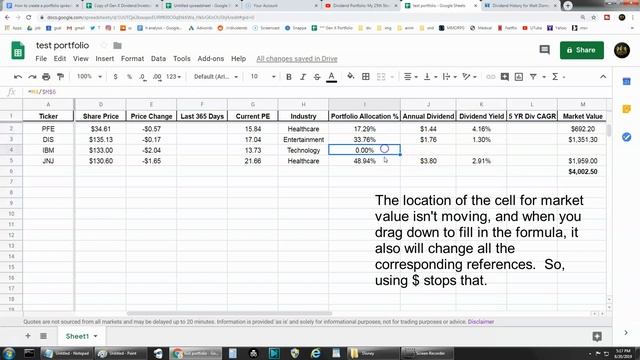Viewport: 640px width, 360px height.
Task: Star the test portfolio document
Action: (104, 45)
